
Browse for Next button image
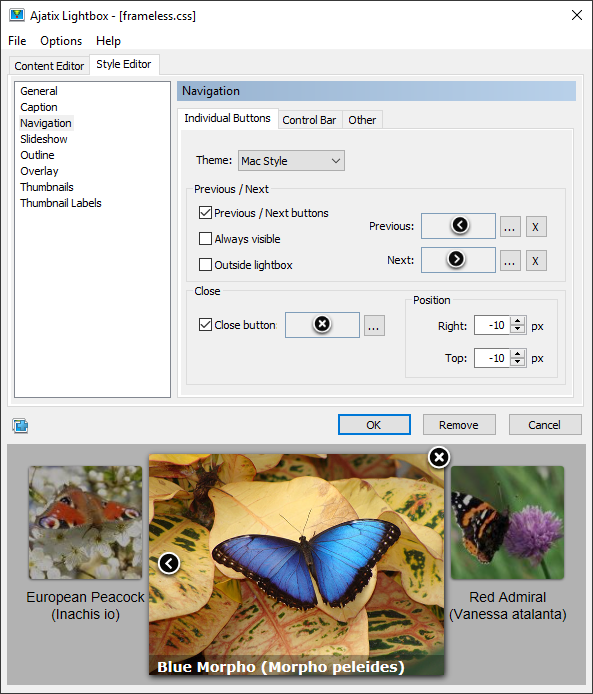(x=510, y=261)
